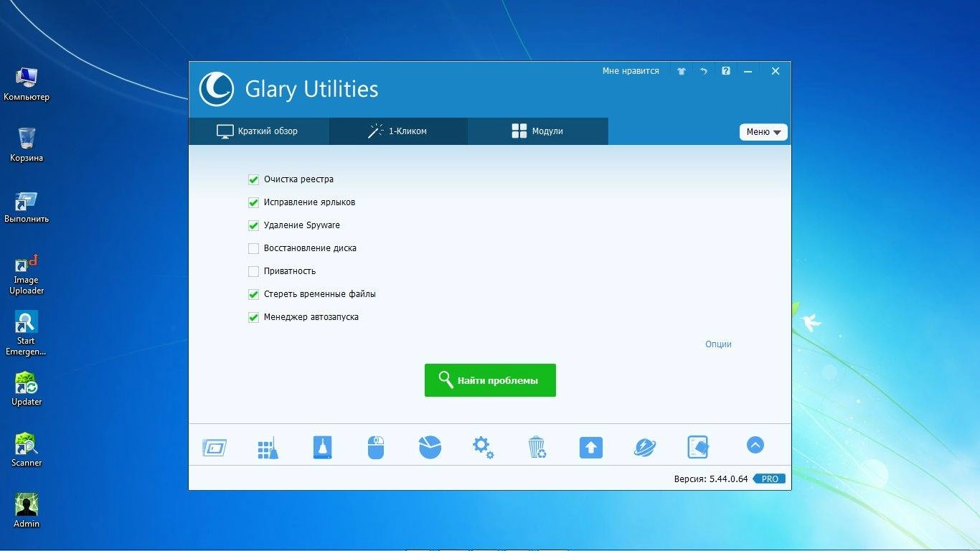Select the 1-Кликом tab
980x551 pixels.
point(398,131)
